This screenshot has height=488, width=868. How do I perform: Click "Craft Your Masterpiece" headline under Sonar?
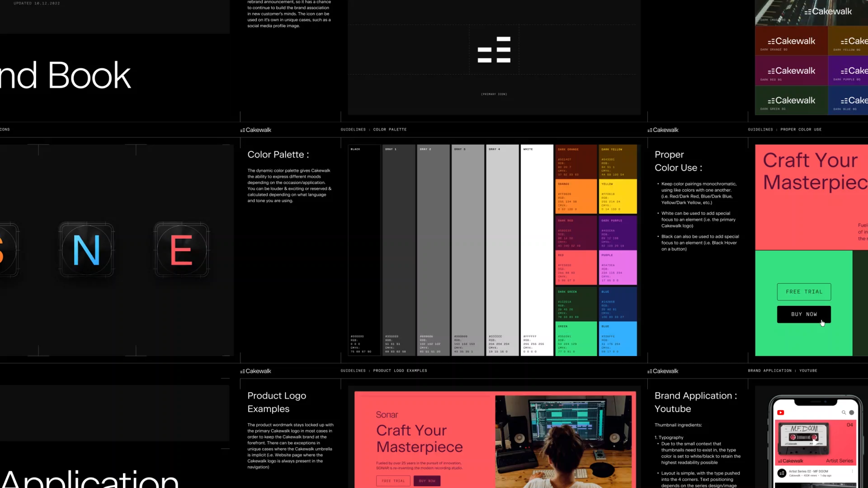[x=420, y=439]
